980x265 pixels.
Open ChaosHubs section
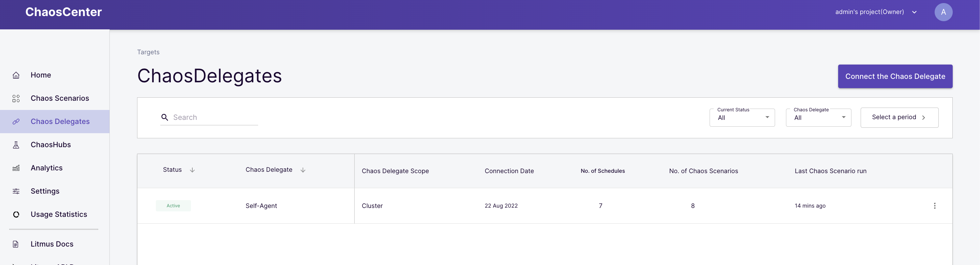[x=50, y=145]
